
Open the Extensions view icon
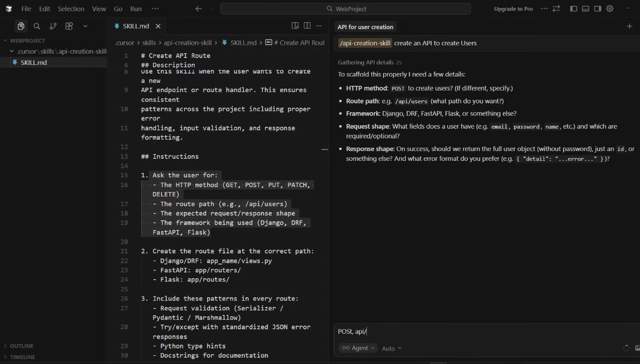(x=69, y=26)
